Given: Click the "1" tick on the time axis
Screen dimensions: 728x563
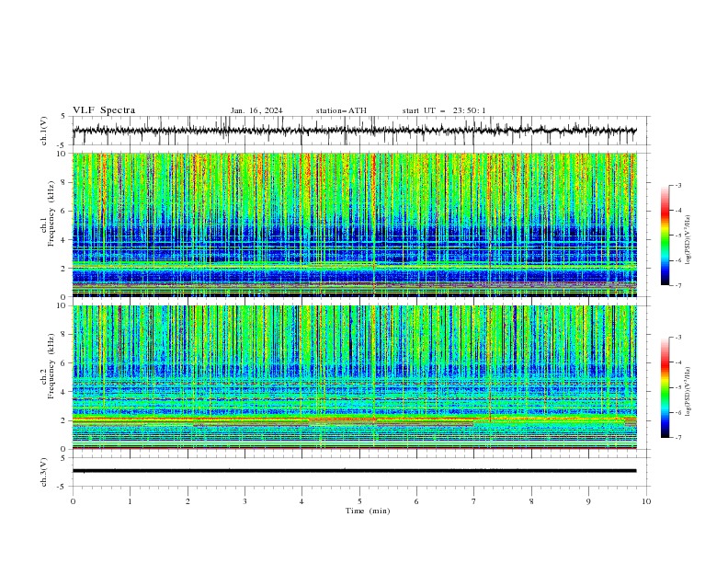Looking at the screenshot, I should pyautogui.click(x=131, y=501).
